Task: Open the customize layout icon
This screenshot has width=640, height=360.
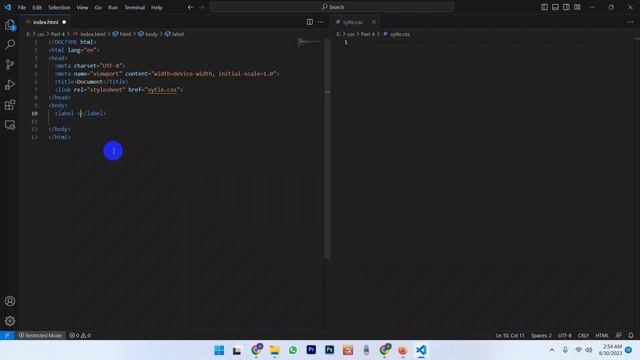Action: (x=577, y=7)
